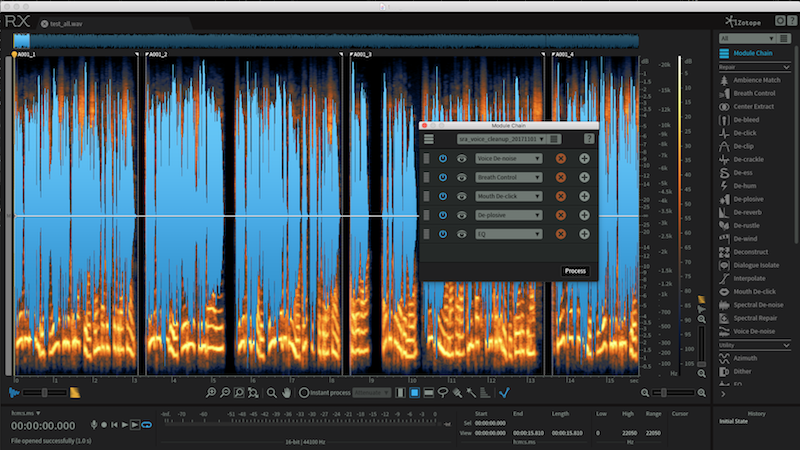This screenshot has height=450, width=800.
Task: Open the Dialogue Isolate module
Action: pyautogui.click(x=749, y=265)
